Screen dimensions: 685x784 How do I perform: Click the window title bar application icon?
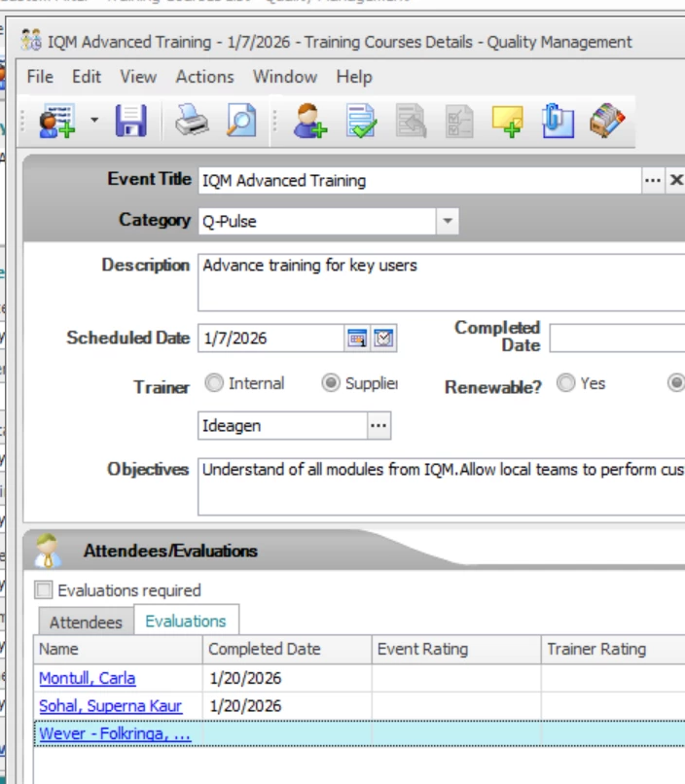[31, 41]
